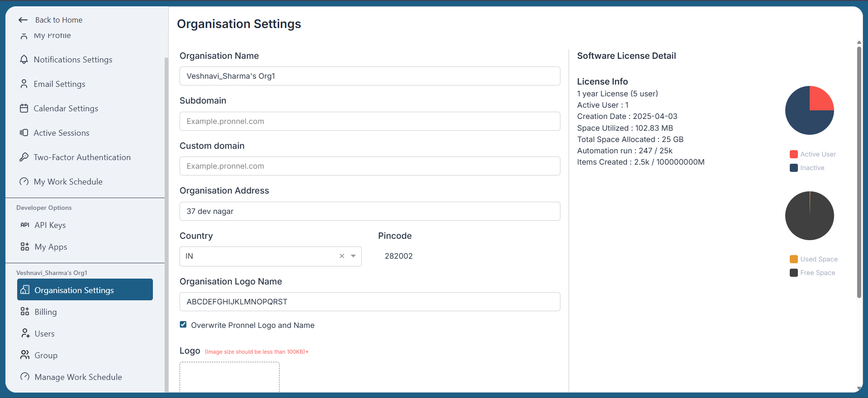Click the person icon for Email Settings
The image size is (868, 398).
coord(24,84)
